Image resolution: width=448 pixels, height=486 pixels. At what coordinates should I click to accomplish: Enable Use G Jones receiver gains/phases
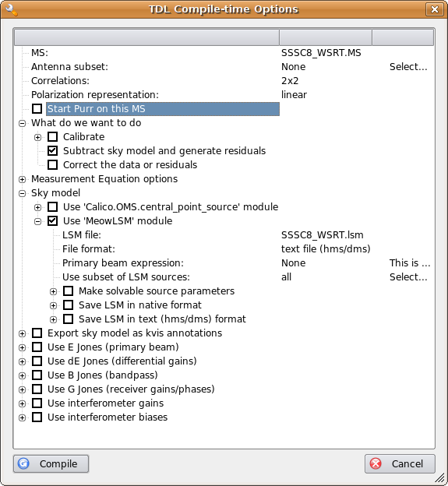37,389
